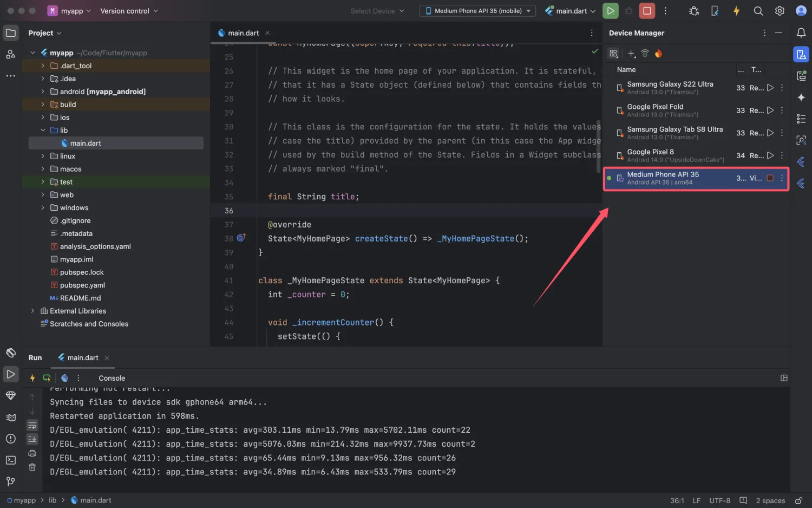Image resolution: width=812 pixels, height=508 pixels.
Task: Toggle the console layout icon at the Run panel's right
Action: pyautogui.click(x=784, y=378)
